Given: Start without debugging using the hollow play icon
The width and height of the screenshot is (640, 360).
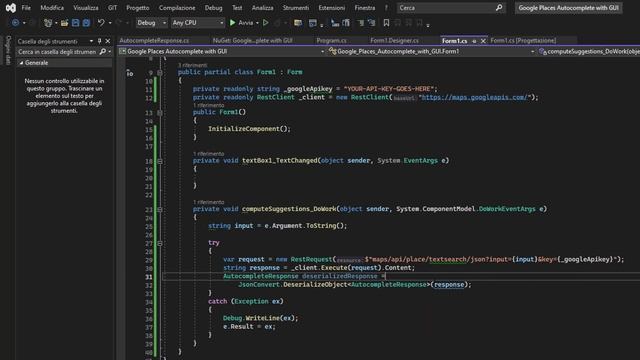Looking at the screenshot, I should [266, 23].
